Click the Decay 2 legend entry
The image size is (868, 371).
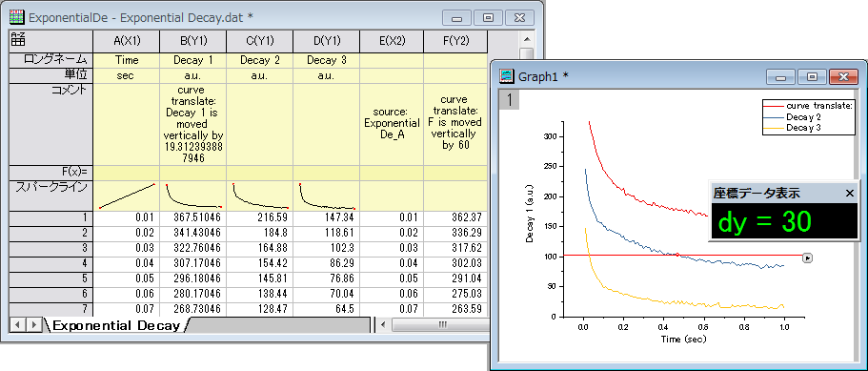tap(792, 117)
